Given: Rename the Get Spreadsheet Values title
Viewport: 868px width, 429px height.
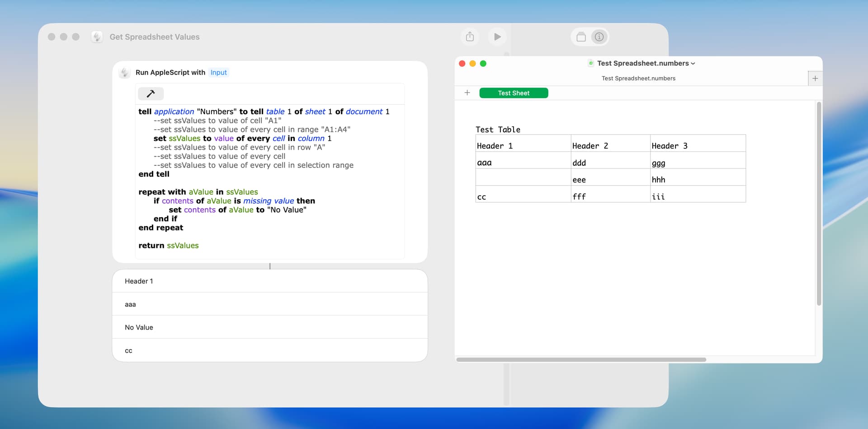Looking at the screenshot, I should pos(154,37).
